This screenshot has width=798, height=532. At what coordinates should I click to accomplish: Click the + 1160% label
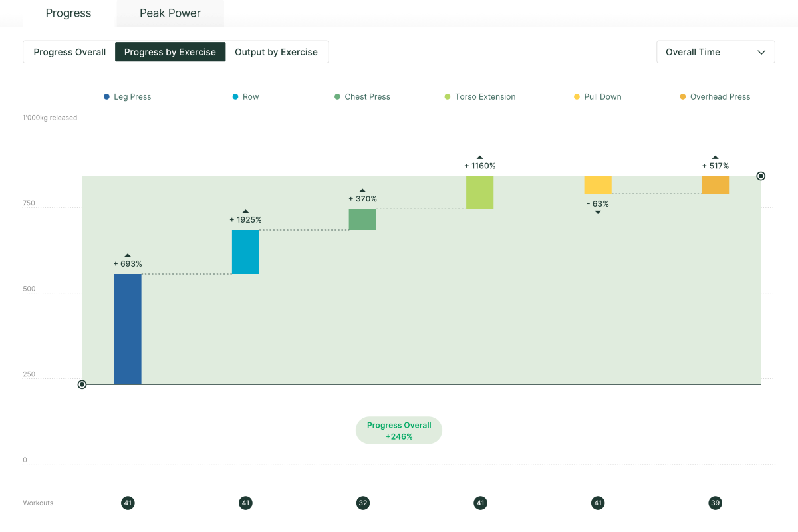480,166
